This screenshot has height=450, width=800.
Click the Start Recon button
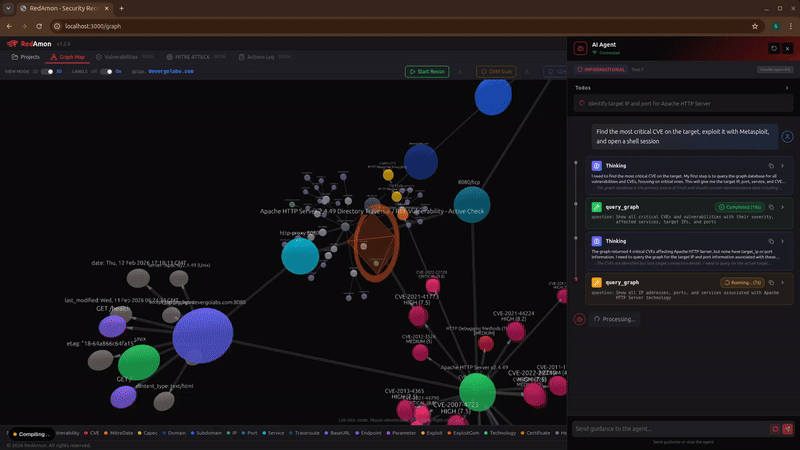tap(427, 71)
